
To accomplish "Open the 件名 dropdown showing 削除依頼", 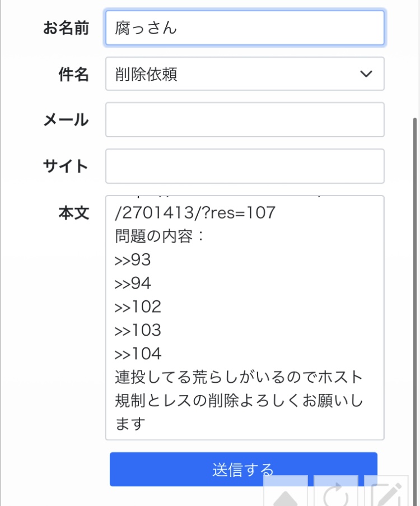I will click(235, 74).
